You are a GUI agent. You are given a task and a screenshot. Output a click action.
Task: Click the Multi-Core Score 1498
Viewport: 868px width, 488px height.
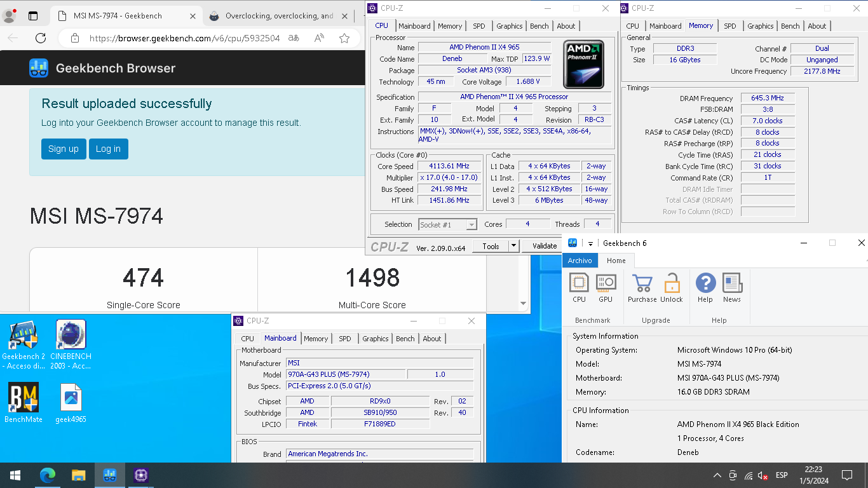click(x=372, y=278)
